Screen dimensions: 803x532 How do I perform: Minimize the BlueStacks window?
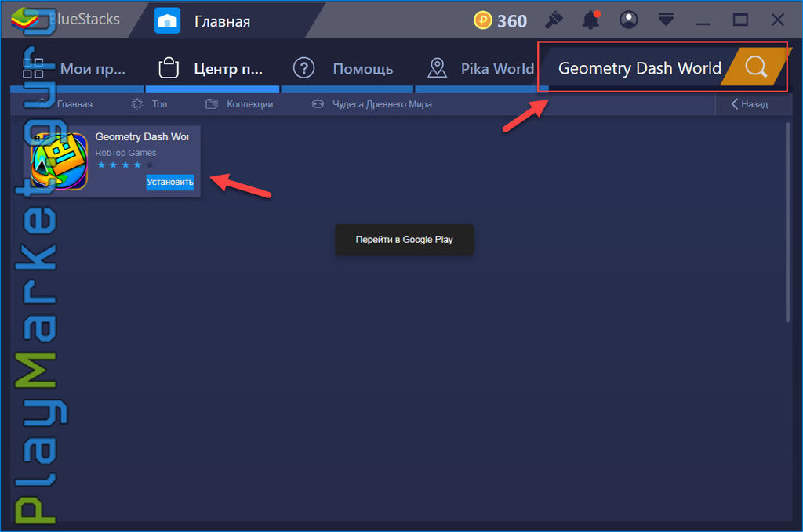pyautogui.click(x=703, y=23)
